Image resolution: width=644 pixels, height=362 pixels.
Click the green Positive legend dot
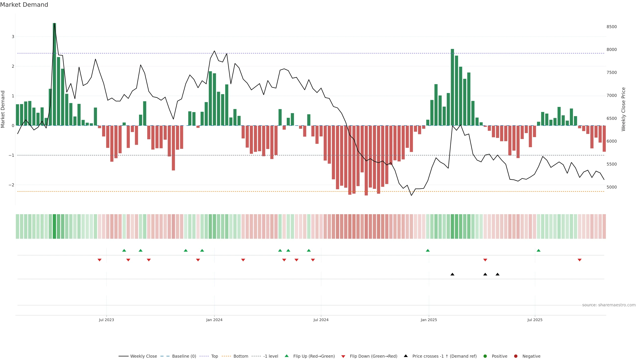485,356
